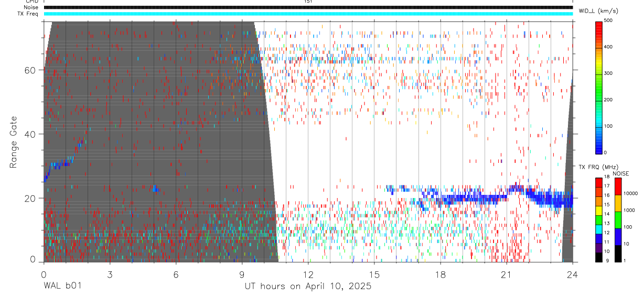Click the 500 tick on the width colorbar
This screenshot has width=644, height=297.
608,20
